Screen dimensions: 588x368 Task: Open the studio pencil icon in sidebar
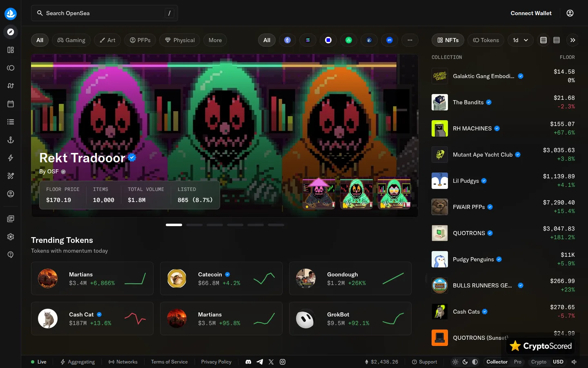coord(11,176)
